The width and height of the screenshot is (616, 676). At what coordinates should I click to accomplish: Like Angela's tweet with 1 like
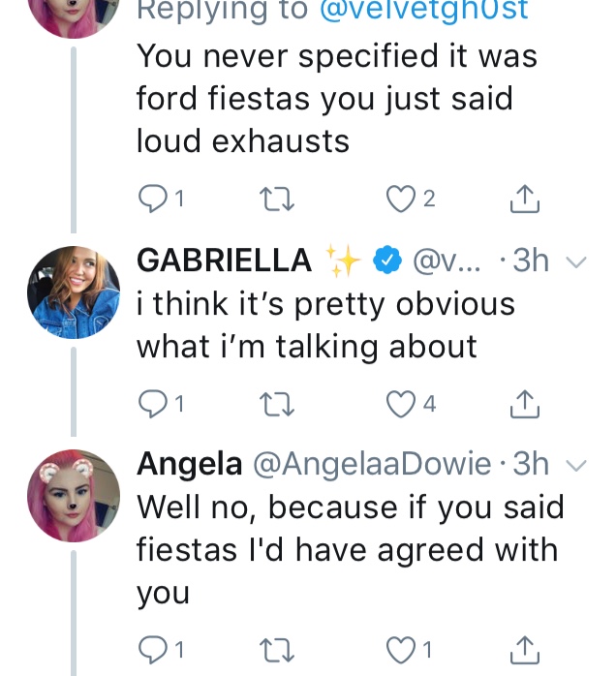400,650
